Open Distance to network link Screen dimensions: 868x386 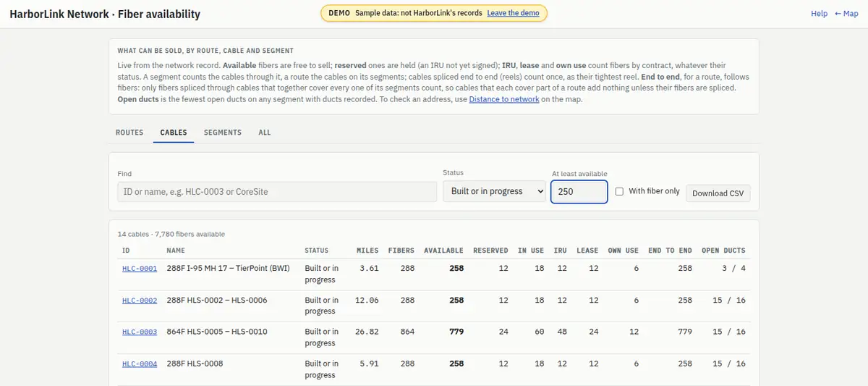click(504, 99)
